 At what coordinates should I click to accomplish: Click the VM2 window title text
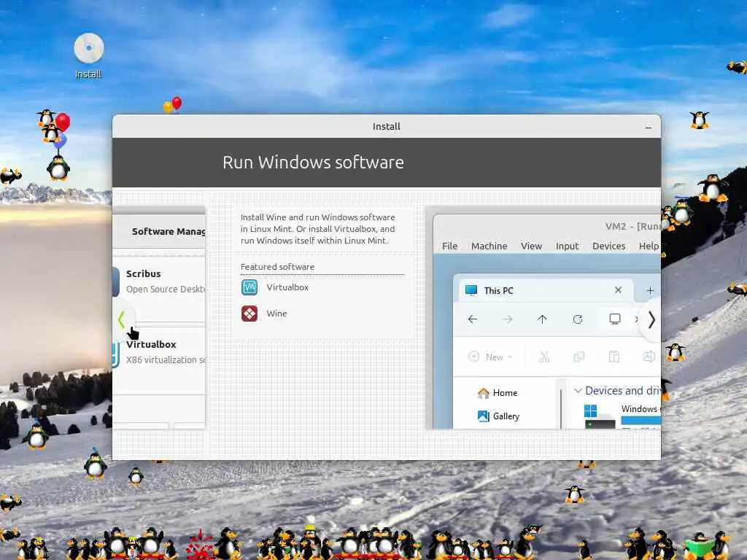point(632,226)
